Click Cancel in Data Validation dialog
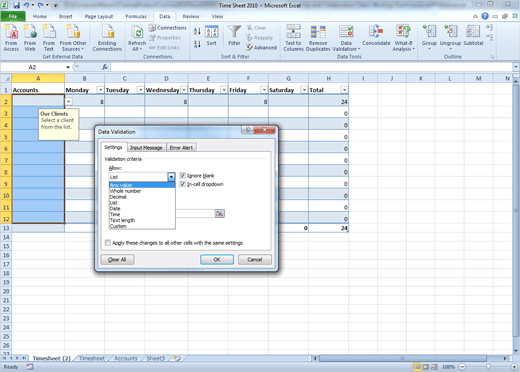This screenshot has height=372, width=520. [x=255, y=259]
